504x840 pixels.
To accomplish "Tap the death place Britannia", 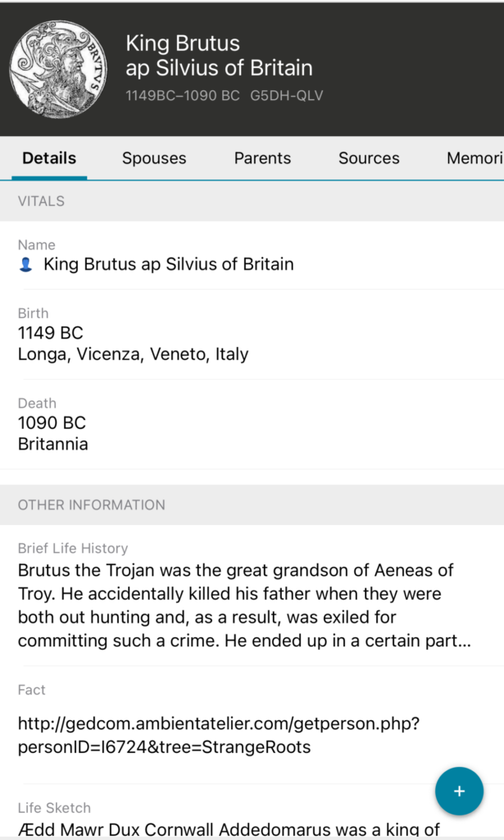I will tap(52, 445).
